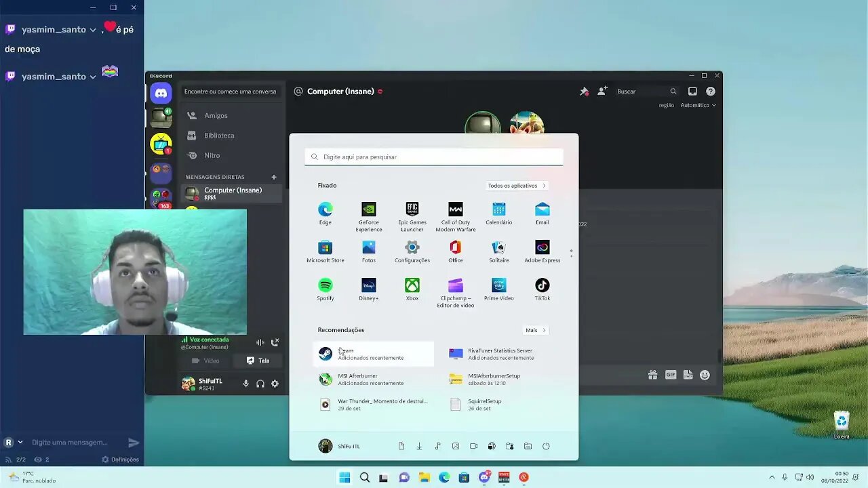The width and height of the screenshot is (868, 488).
Task: Create new direct message plus button
Action: pos(274,177)
